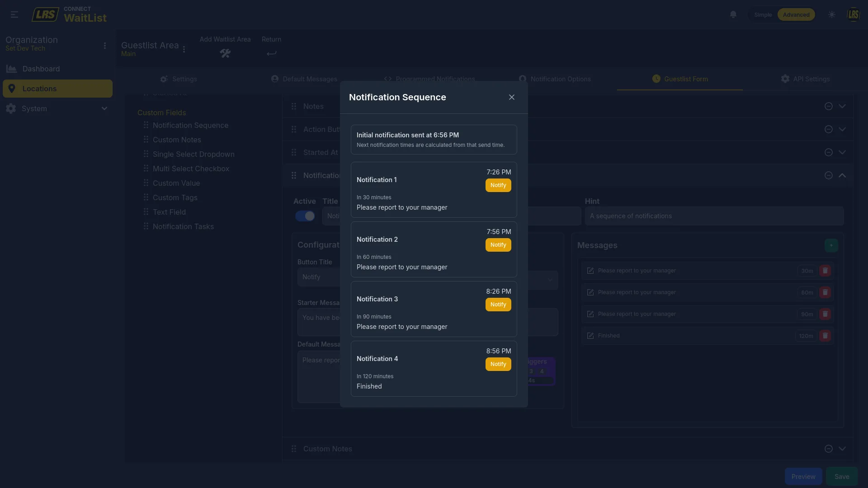Click Notify button for Notification 2

(x=498, y=245)
